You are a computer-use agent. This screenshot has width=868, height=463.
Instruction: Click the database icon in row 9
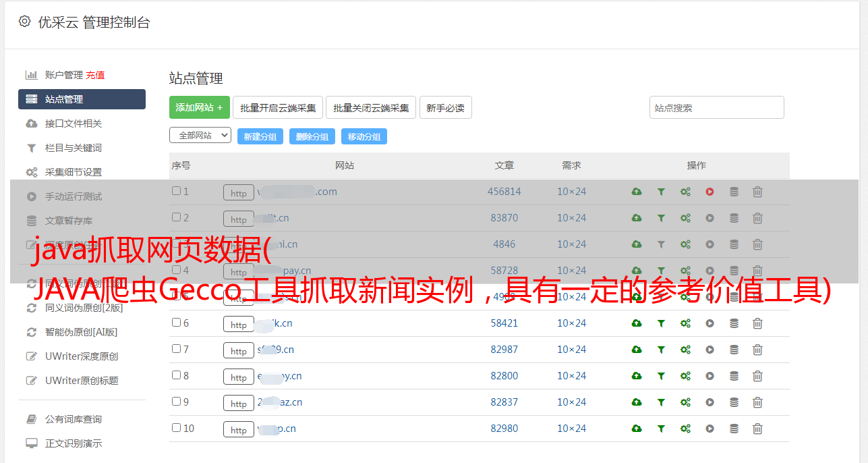tap(734, 402)
